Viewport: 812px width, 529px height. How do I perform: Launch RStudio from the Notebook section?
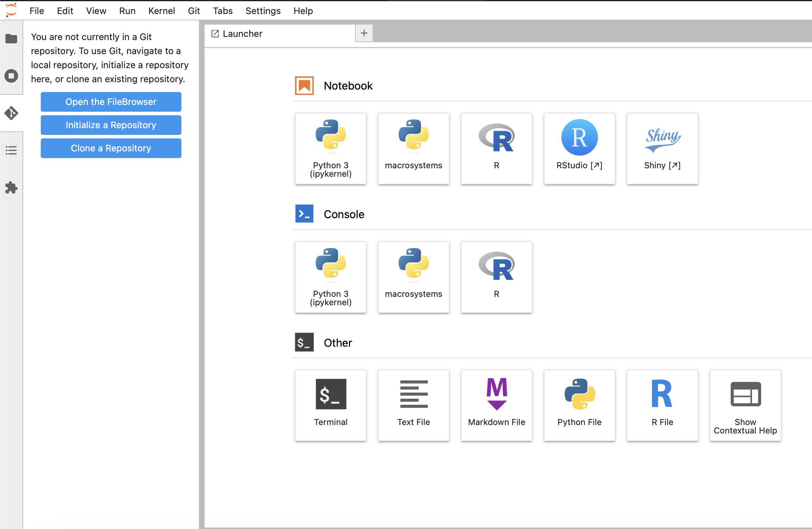pyautogui.click(x=579, y=148)
